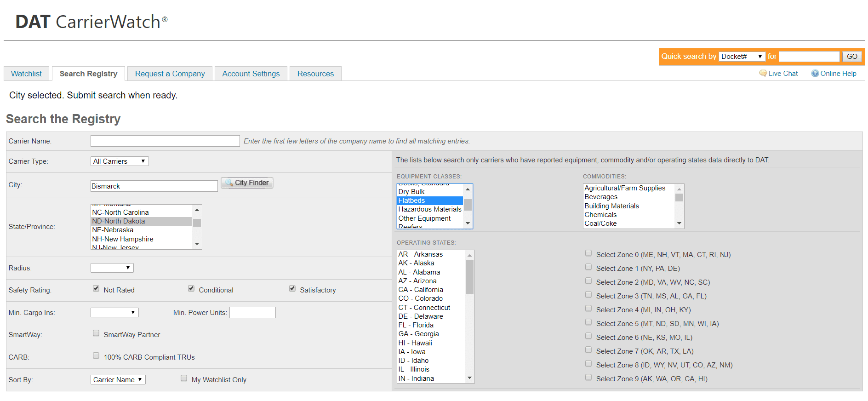Click the Operating States scrollbar thumb

(469, 277)
